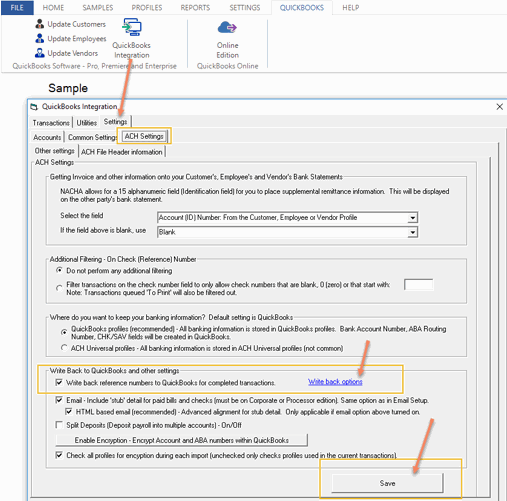Switch to the Common Settings sub-tab
507x501 pixels.
coord(92,137)
